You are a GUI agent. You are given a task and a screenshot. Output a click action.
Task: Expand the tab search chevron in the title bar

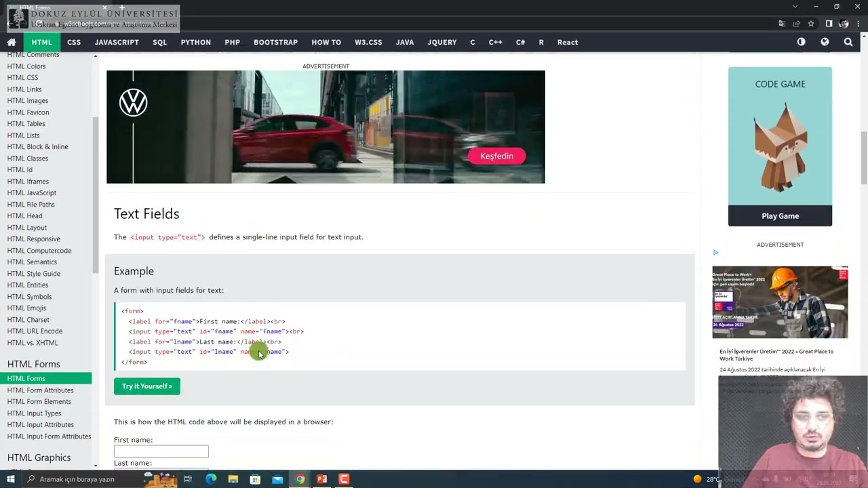point(795,7)
